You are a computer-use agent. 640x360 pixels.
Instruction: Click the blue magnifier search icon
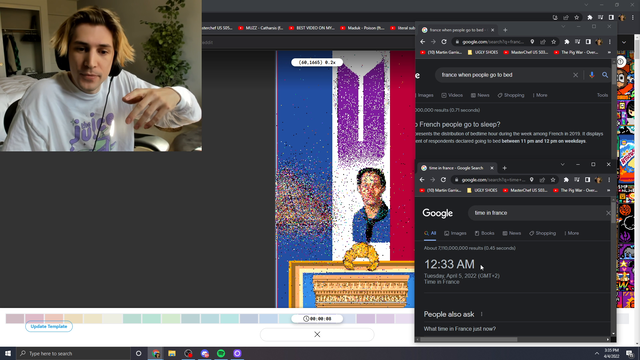pyautogui.click(x=605, y=75)
